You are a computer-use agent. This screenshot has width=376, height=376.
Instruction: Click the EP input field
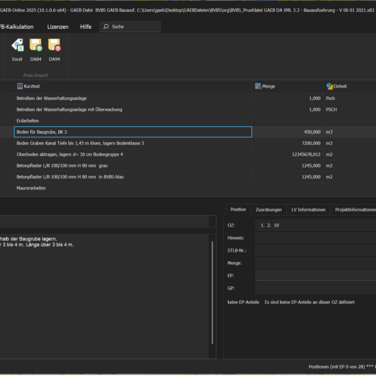315,276
